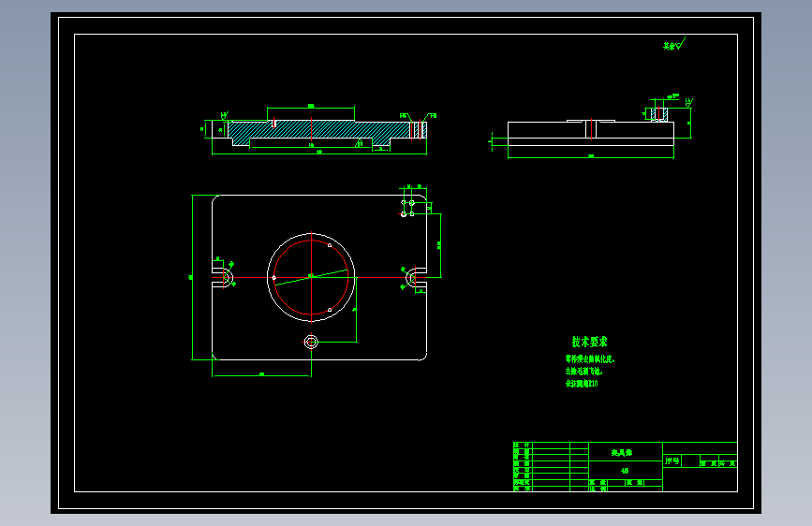Screen dimensions: 812x526
Task: Click the 夹具体 part name in title block
Action: (622, 452)
